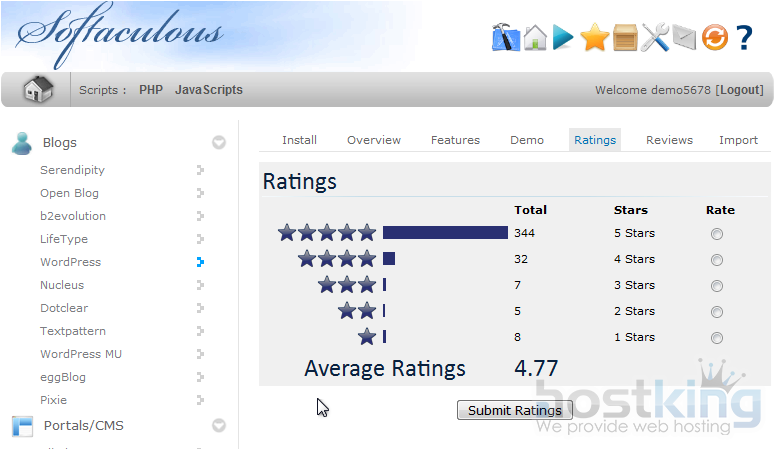776x450 pixels.
Task: Expand the Portals/CMS category arrow
Action: pos(219,426)
